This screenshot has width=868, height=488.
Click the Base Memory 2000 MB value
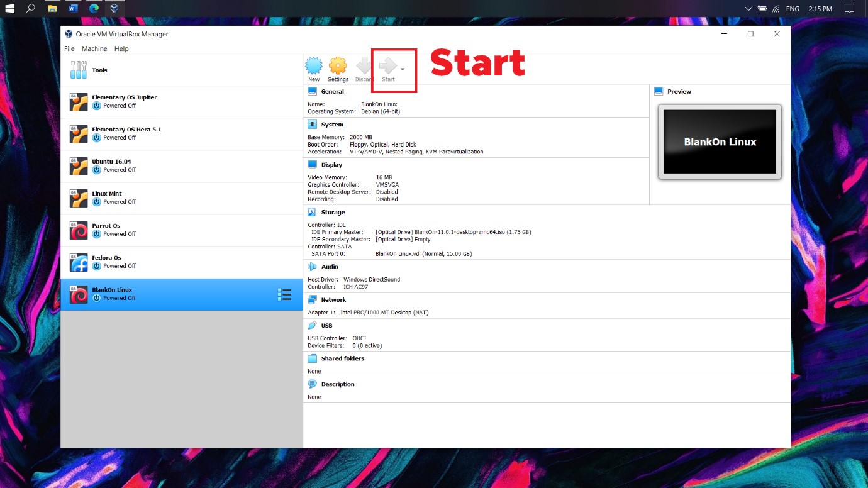[x=361, y=137]
